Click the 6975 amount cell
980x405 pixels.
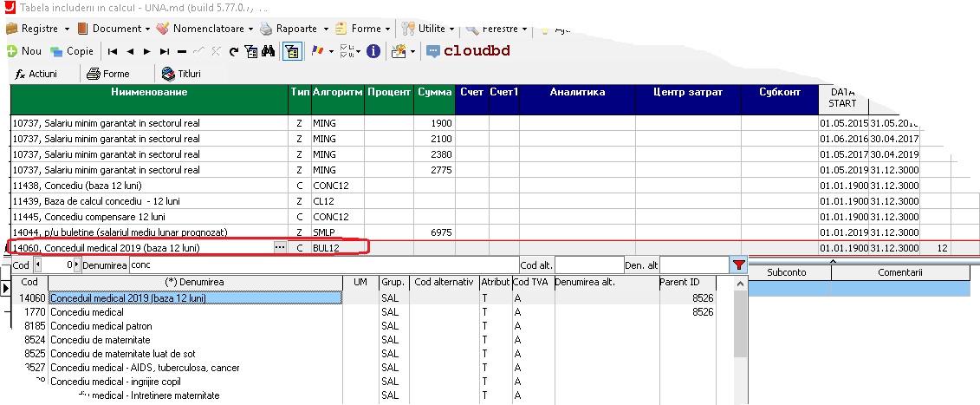pyautogui.click(x=434, y=232)
